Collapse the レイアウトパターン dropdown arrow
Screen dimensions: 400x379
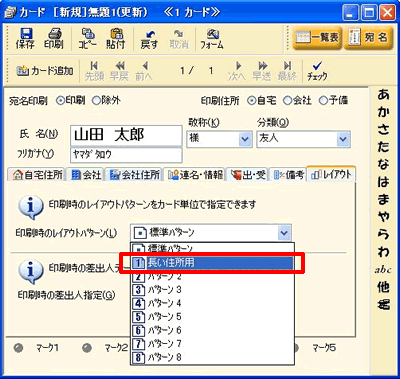click(x=284, y=233)
